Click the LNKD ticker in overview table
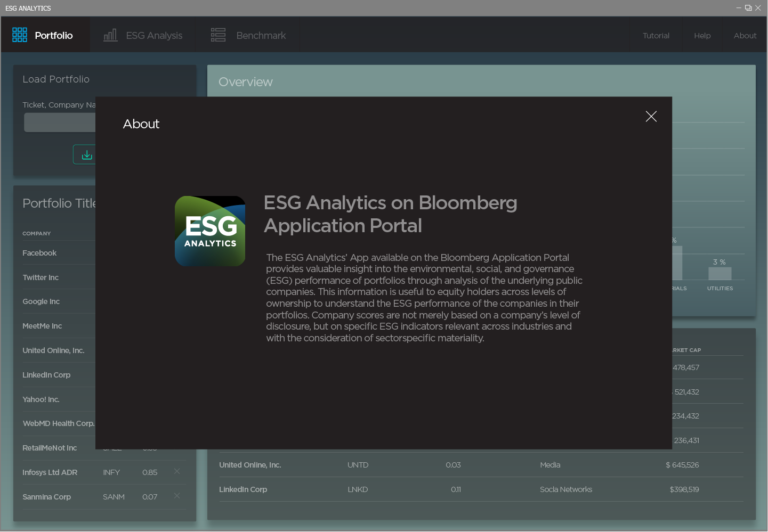The height and width of the screenshot is (532, 768). point(358,489)
